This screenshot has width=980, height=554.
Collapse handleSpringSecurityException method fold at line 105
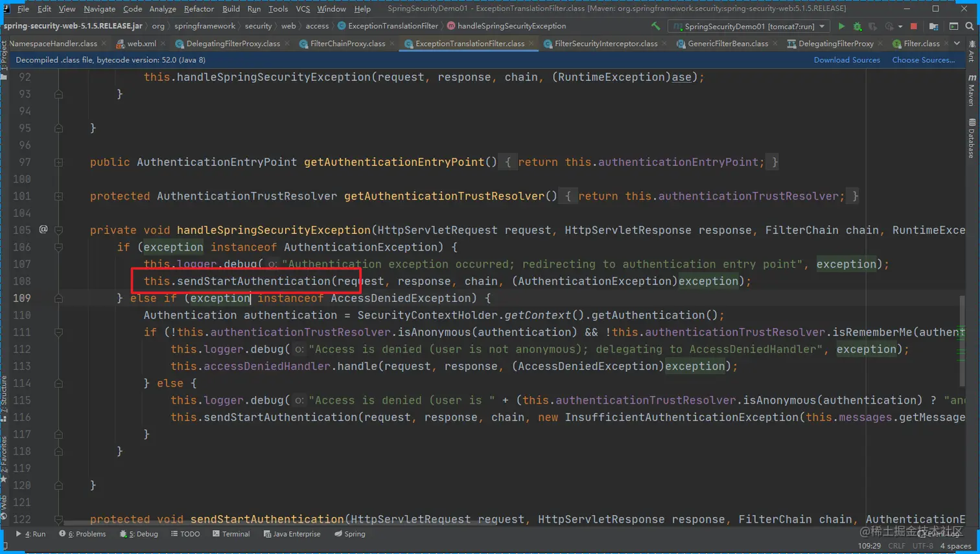(x=58, y=230)
